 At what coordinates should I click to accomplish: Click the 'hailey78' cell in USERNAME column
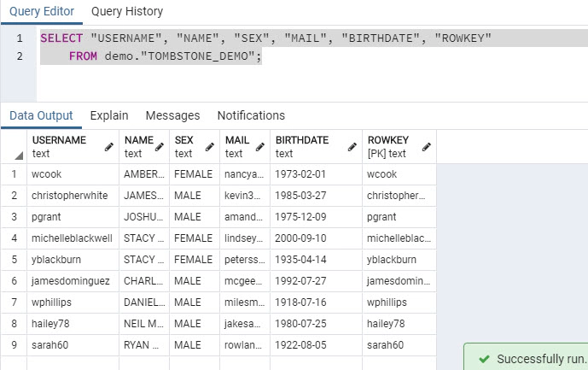pos(73,324)
